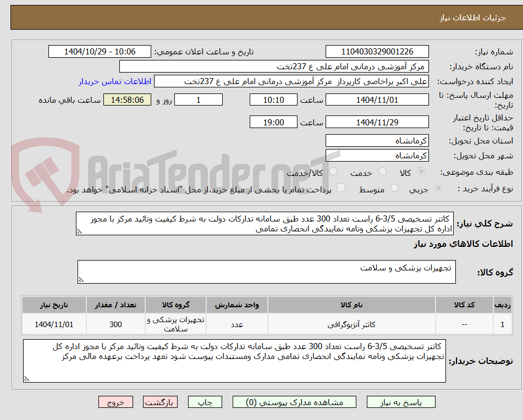Click the row number cell 1

point(503,324)
